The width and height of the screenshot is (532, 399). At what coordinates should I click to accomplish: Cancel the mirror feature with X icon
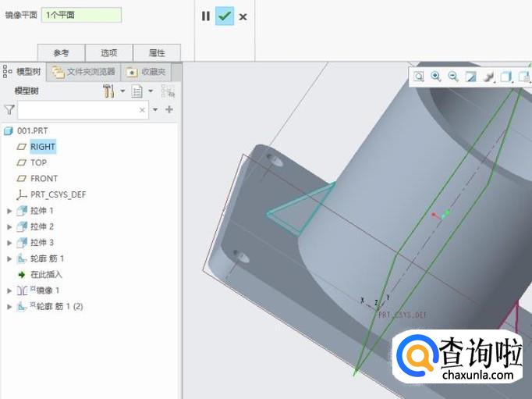tap(243, 16)
